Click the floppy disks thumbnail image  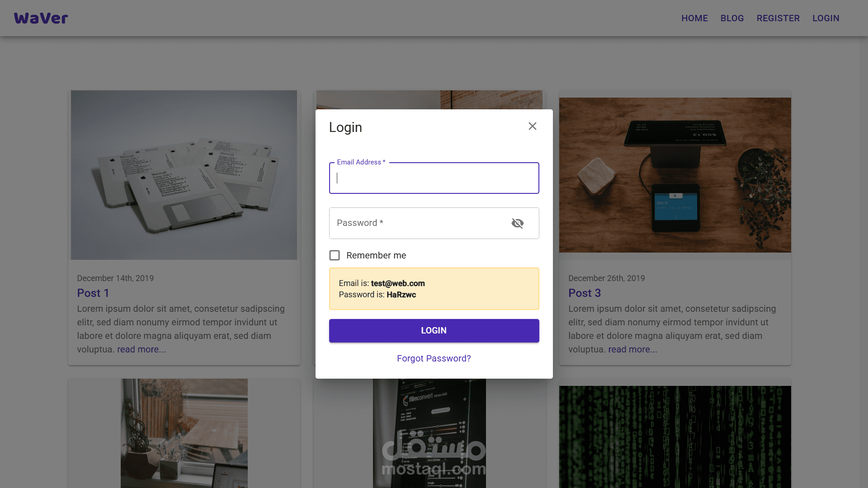pos(184,175)
